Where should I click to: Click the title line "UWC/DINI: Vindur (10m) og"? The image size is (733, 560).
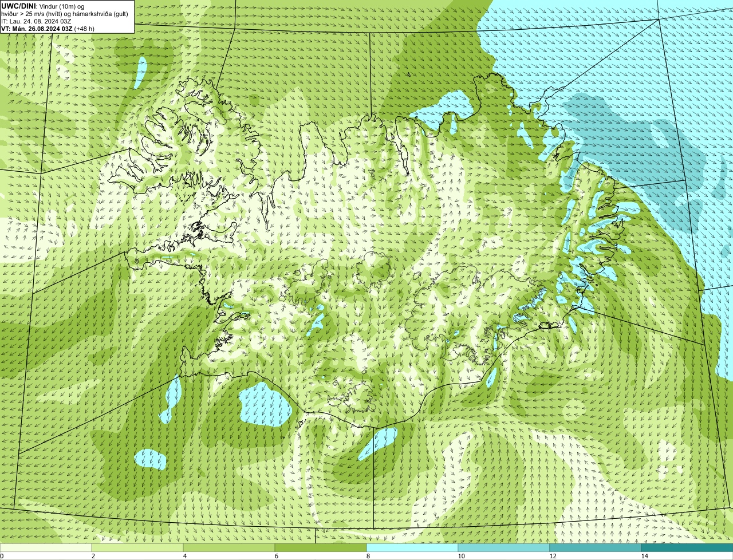tap(43, 6)
